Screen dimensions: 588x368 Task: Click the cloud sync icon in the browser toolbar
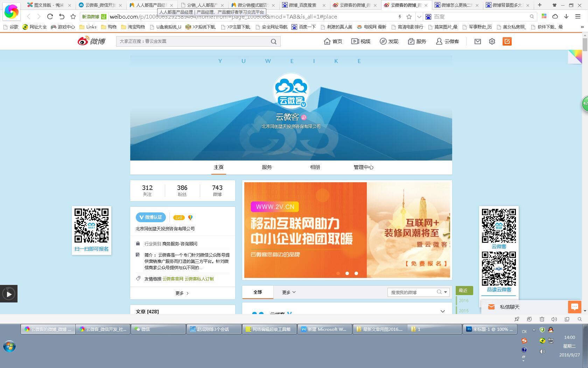click(x=555, y=16)
